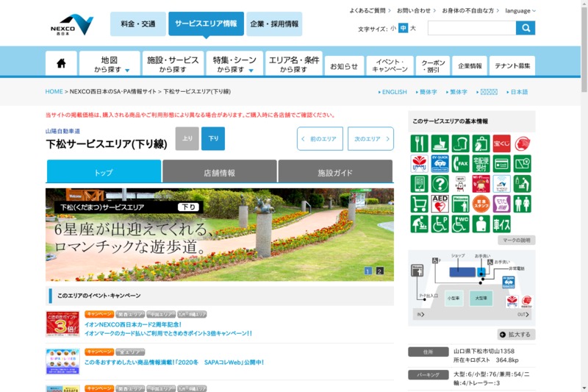This screenshot has width=588, height=392.
Task: Switch to the 店舗情報 tab
Action: click(x=219, y=172)
